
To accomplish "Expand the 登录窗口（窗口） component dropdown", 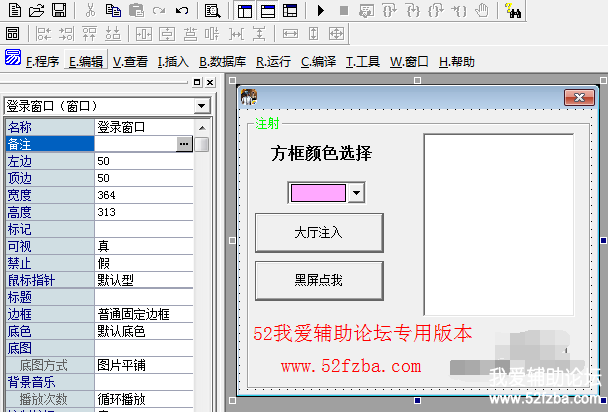I will [x=201, y=106].
